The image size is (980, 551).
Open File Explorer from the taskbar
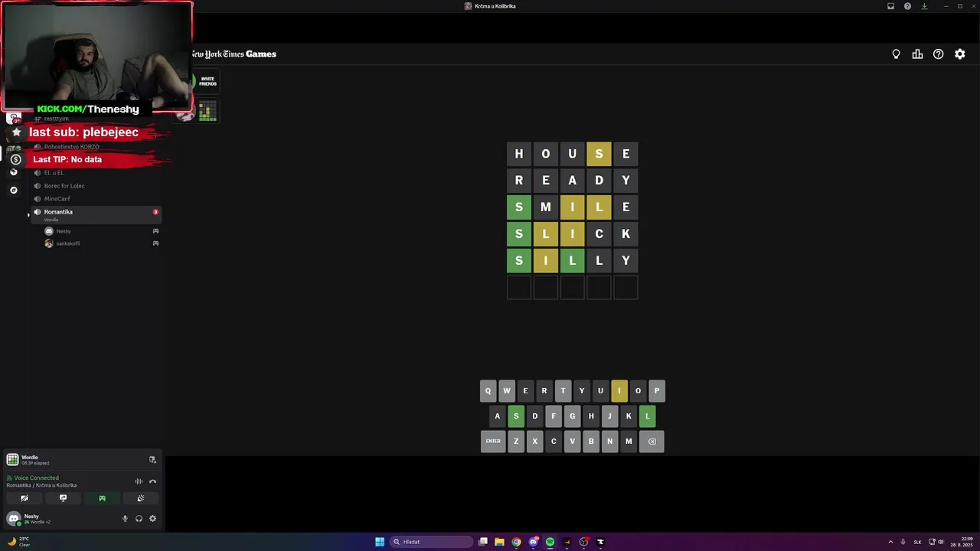tap(499, 542)
